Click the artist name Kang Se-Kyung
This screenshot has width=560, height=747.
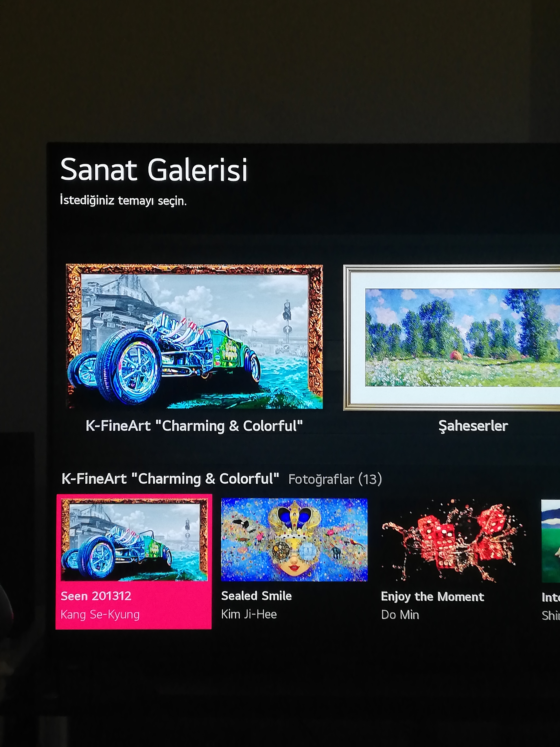click(100, 615)
